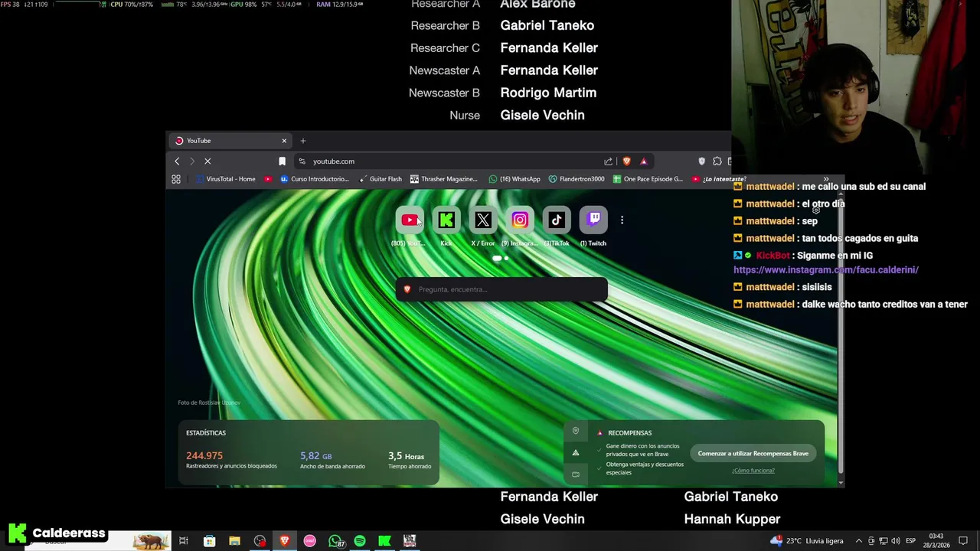This screenshot has width=980, height=551.
Task: Select the Rewards triangle widget tab
Action: click(x=576, y=453)
